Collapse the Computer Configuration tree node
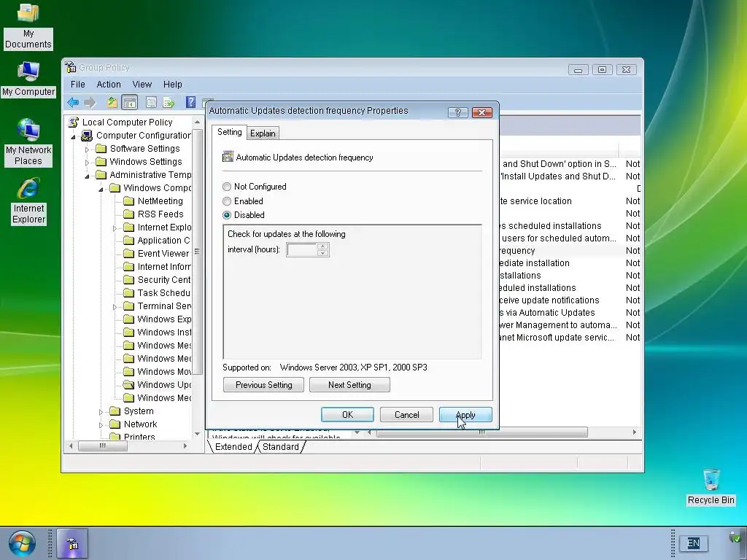 click(74, 136)
